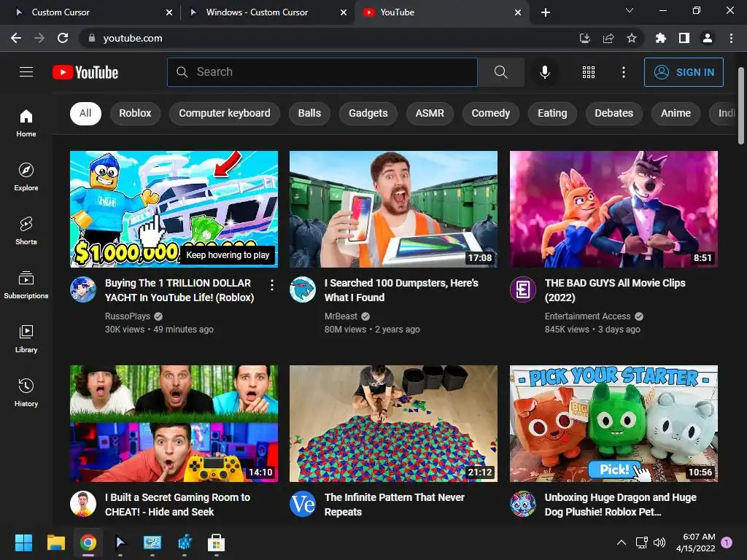747x560 pixels.
Task: Open Explore in sidebar
Action: coord(26,177)
